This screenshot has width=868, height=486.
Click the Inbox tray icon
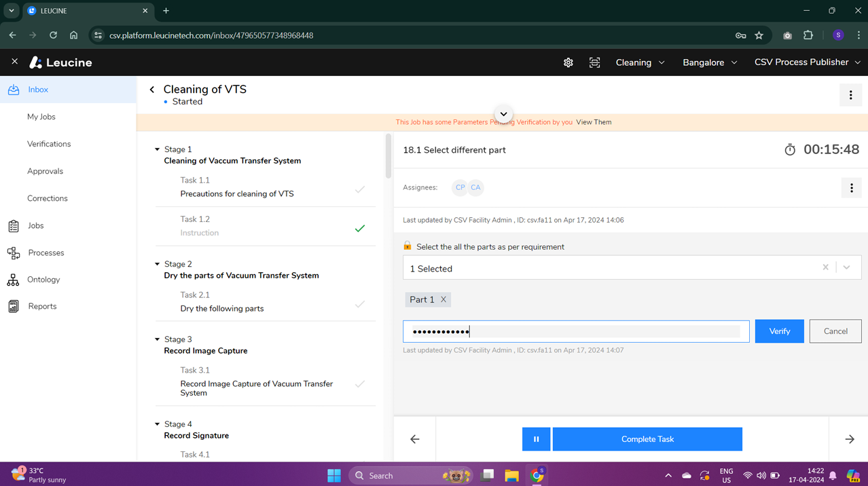[14, 90]
